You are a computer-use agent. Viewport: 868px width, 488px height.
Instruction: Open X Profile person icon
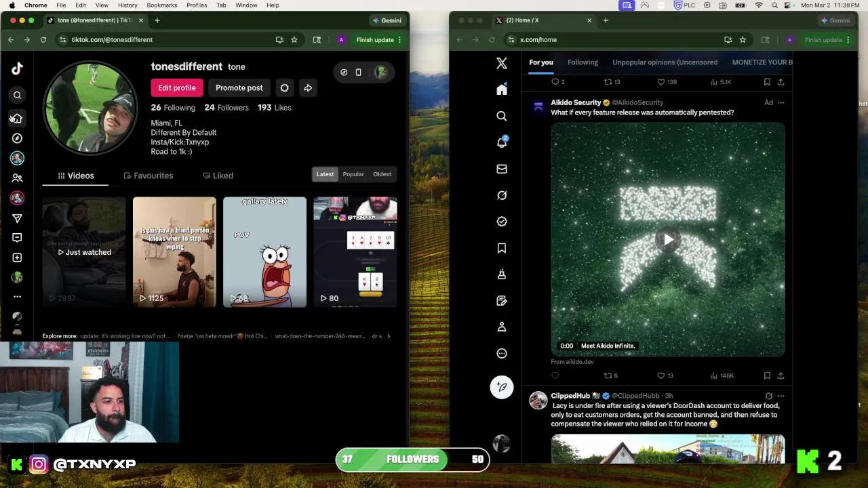click(x=502, y=327)
